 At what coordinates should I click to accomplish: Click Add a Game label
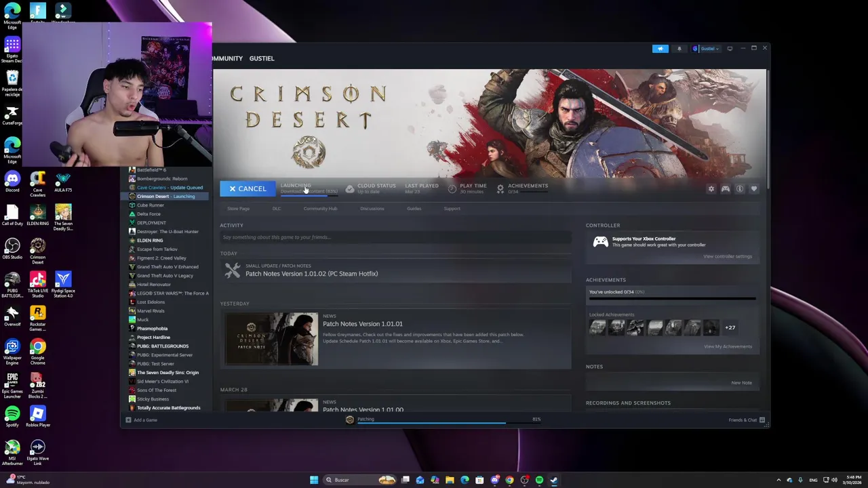click(x=145, y=420)
